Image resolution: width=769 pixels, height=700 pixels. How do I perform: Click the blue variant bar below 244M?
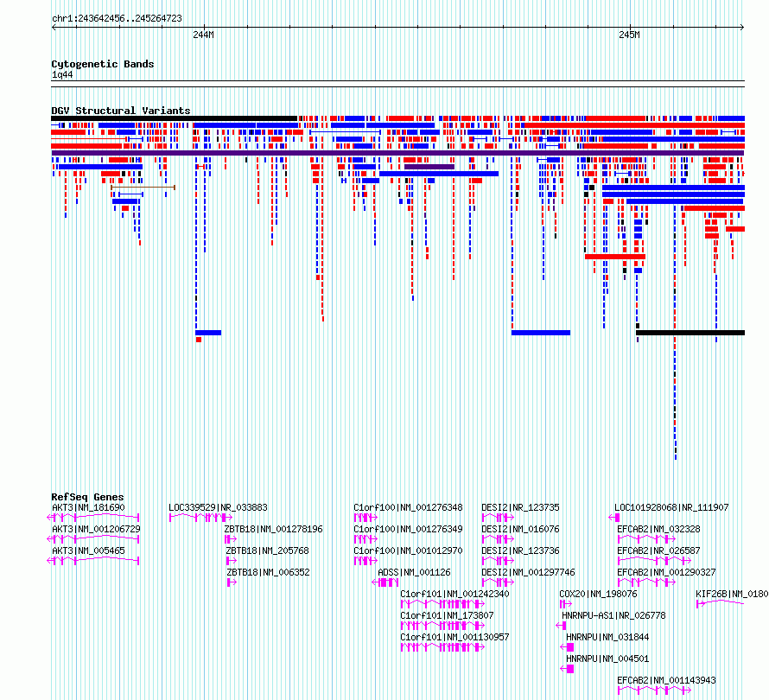click(208, 333)
